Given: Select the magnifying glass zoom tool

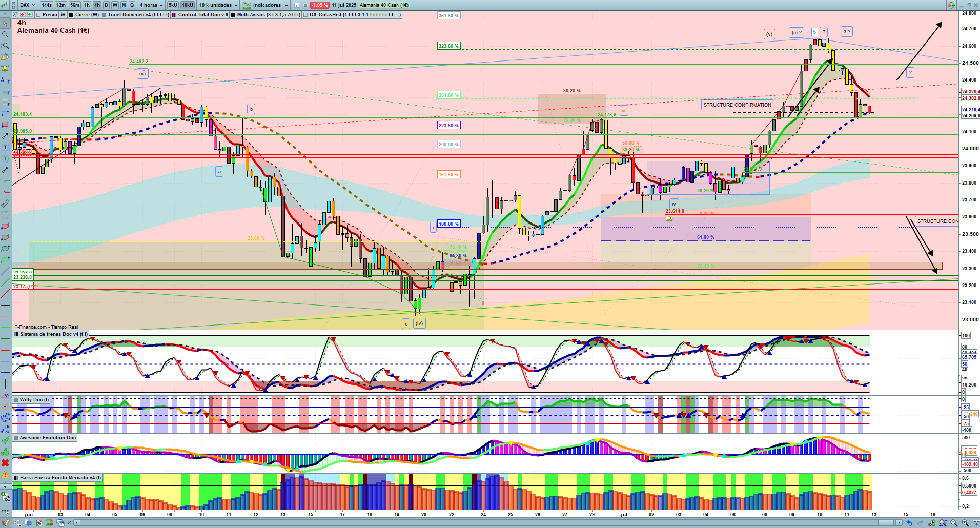Looking at the screenshot, I should 5,34.
